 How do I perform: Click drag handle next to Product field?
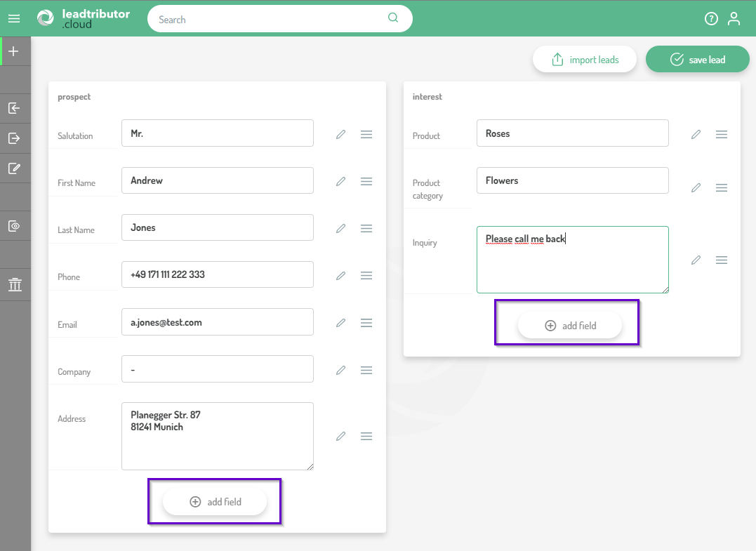point(721,134)
